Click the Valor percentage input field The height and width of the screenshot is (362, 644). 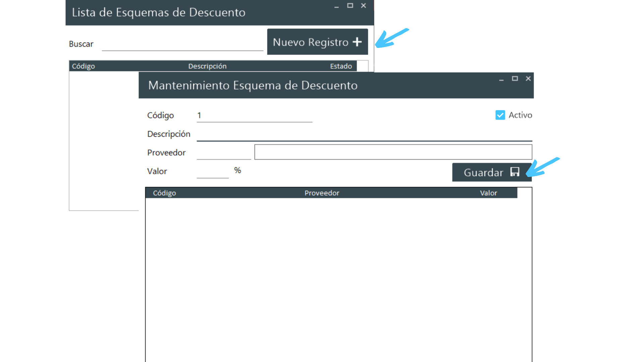tap(213, 172)
